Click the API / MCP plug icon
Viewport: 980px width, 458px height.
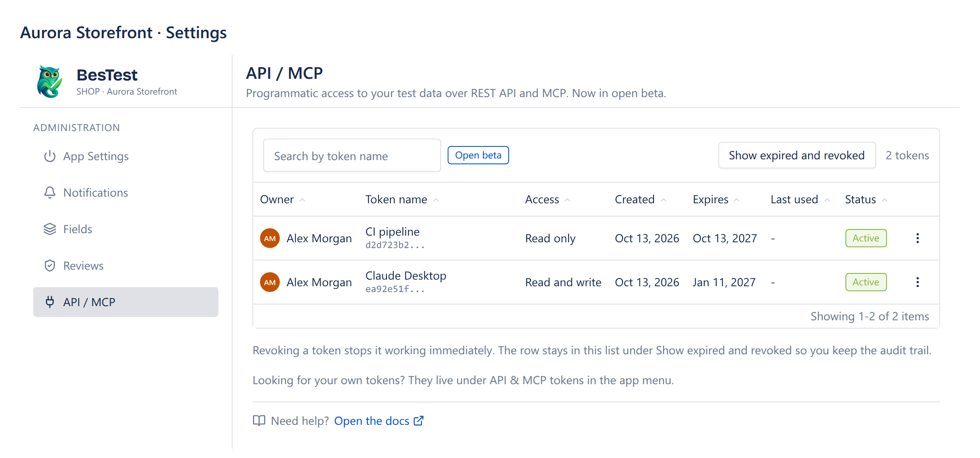click(x=50, y=302)
